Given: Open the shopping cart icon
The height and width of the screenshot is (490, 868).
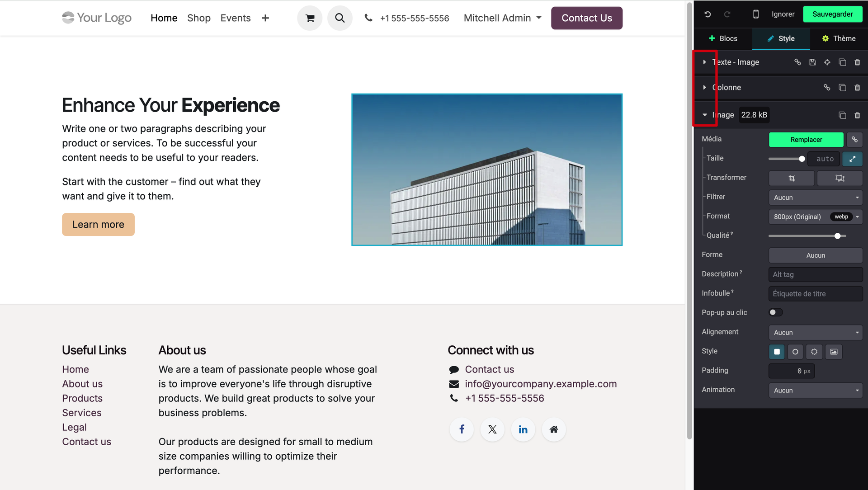Looking at the screenshot, I should [310, 18].
